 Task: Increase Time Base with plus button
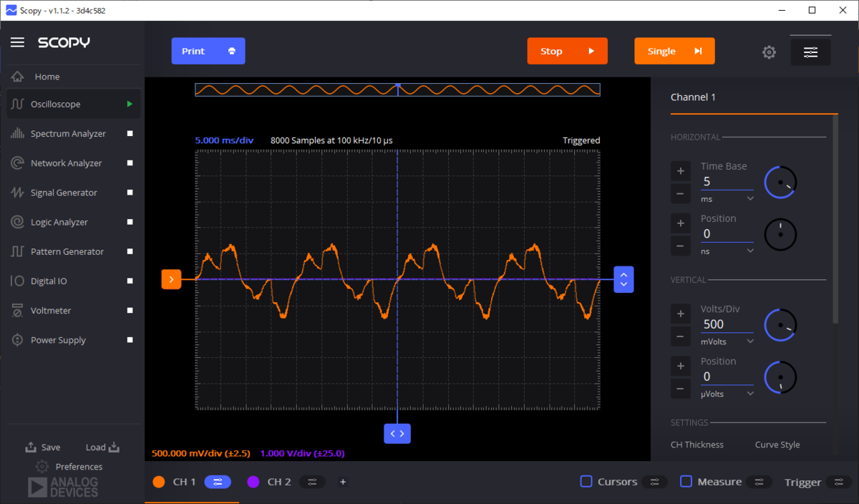680,171
